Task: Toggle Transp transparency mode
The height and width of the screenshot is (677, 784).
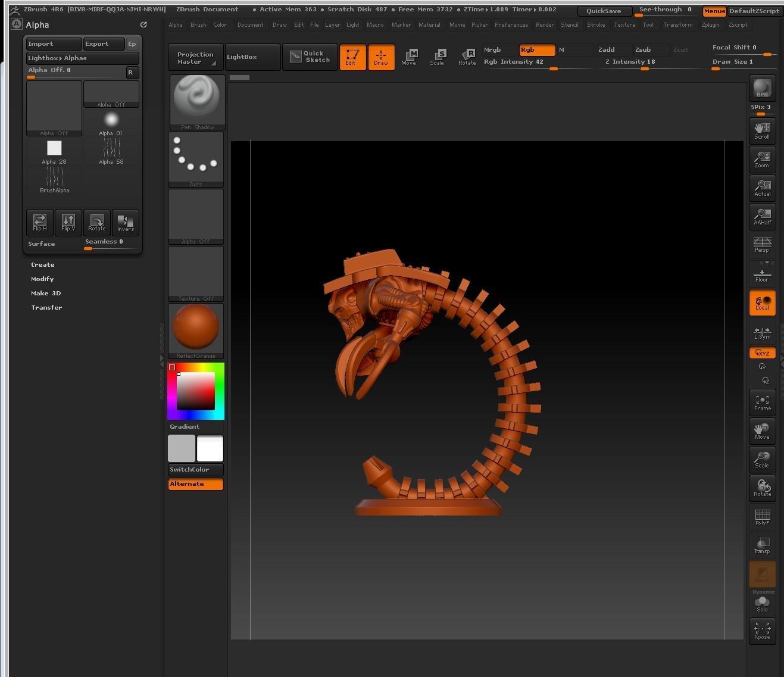Action: [x=762, y=545]
